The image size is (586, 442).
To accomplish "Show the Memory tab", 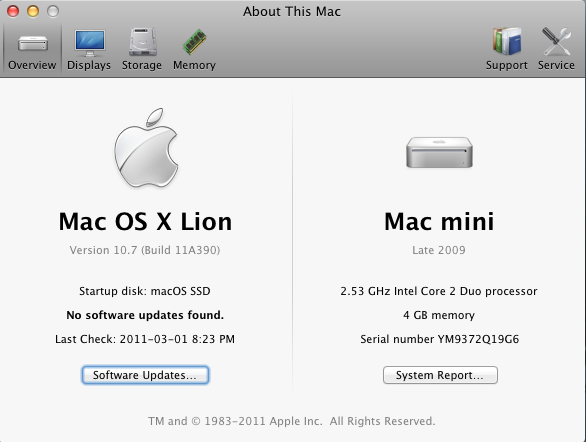I will pos(194,49).
